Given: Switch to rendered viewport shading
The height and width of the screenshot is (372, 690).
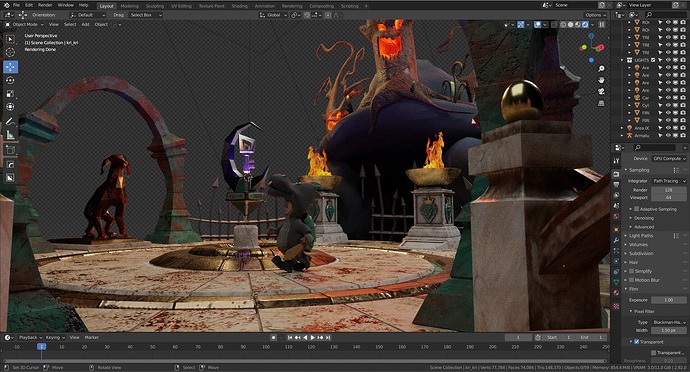Looking at the screenshot, I should (x=585, y=25).
